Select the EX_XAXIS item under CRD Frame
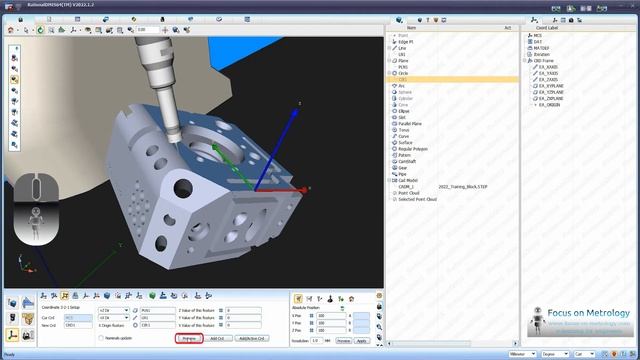This screenshot has height=360, width=640. tap(548, 67)
